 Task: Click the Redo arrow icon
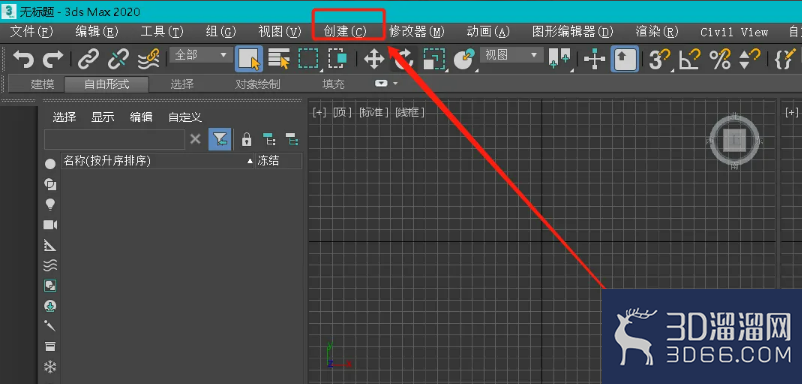(x=52, y=59)
